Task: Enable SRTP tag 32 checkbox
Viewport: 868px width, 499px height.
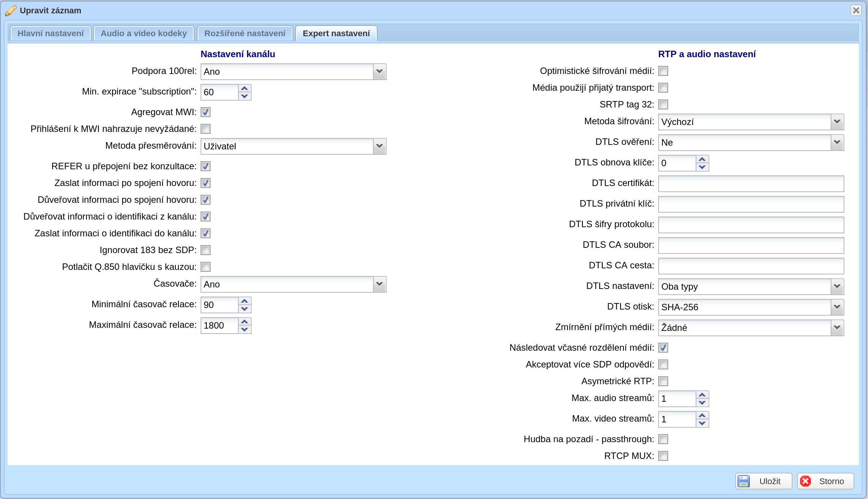Action: pyautogui.click(x=663, y=104)
